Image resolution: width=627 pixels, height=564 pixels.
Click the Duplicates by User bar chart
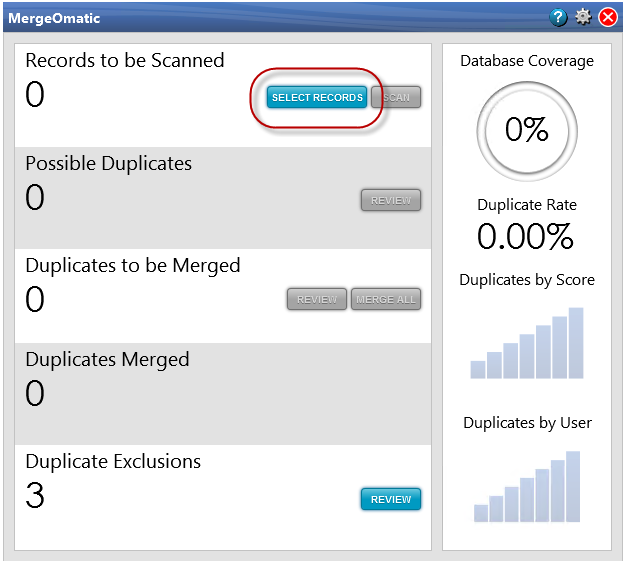[x=527, y=486]
